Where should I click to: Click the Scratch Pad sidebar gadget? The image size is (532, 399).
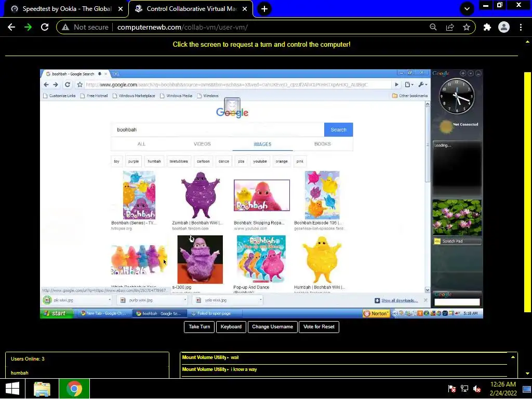(457, 241)
